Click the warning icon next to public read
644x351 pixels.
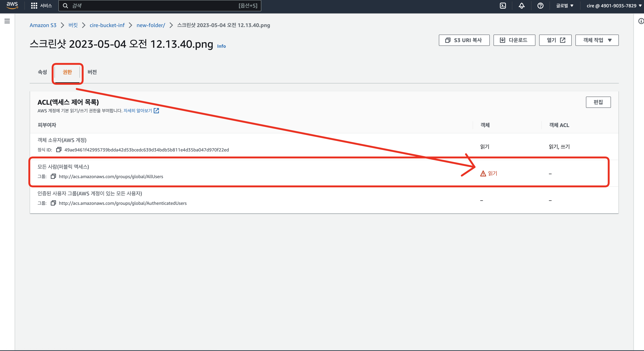483,173
